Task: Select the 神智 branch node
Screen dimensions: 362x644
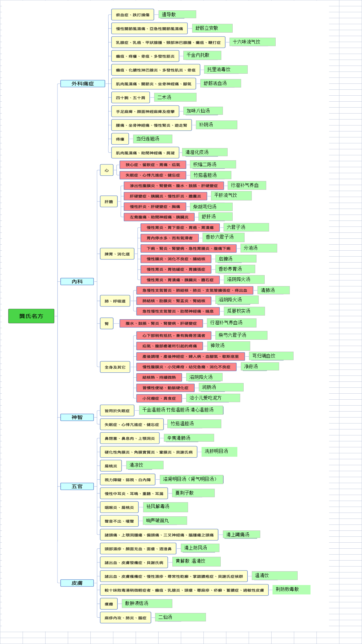Action: (77, 417)
